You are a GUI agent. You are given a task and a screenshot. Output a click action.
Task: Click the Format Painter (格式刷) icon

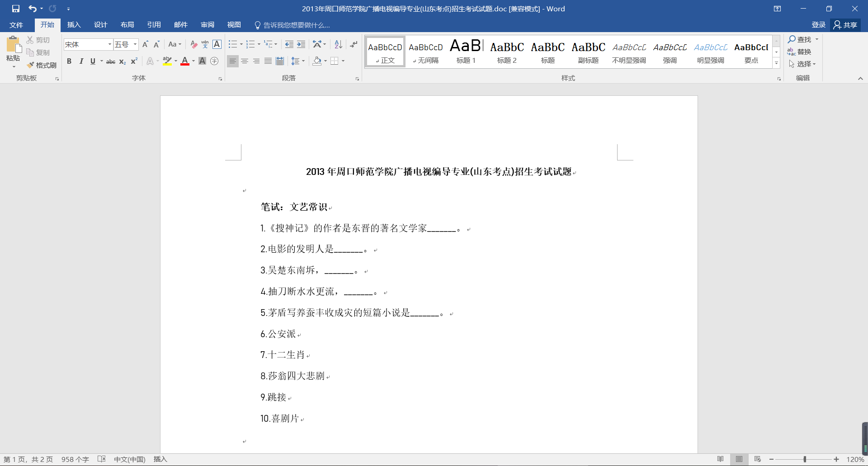click(42, 65)
